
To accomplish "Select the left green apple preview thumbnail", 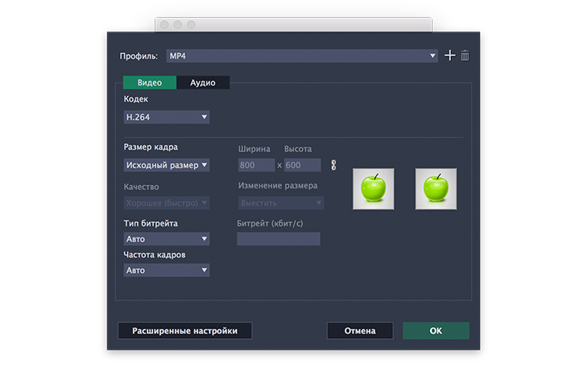I will [373, 189].
